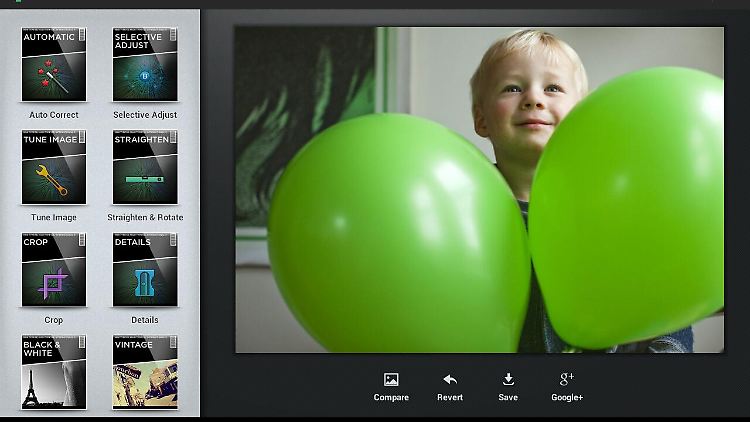Image resolution: width=750 pixels, height=422 pixels.
Task: Click the 'Tune Image' caption text
Action: coord(54,217)
